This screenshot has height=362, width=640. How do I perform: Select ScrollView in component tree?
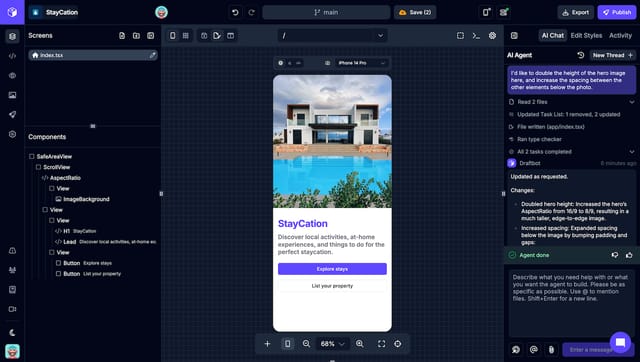[x=57, y=167]
